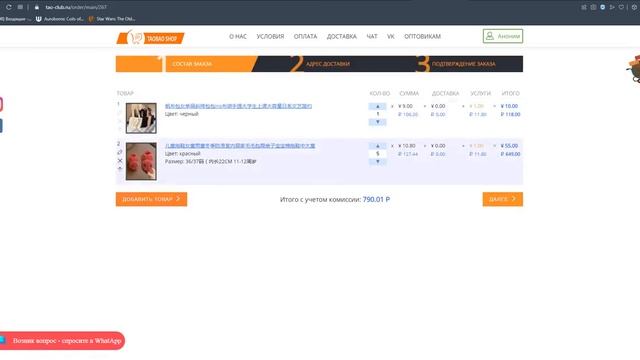Open the first product's Chinese title link
640x360 pixels.
pos(238,106)
